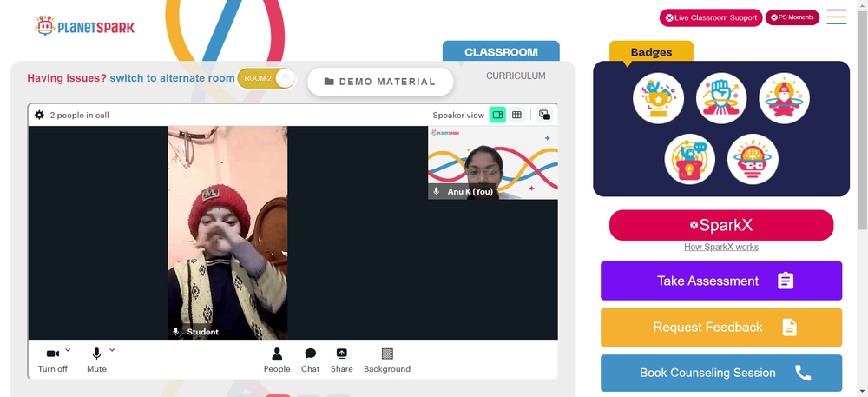
Task: Click Live Classroom Support button
Action: pos(711,17)
